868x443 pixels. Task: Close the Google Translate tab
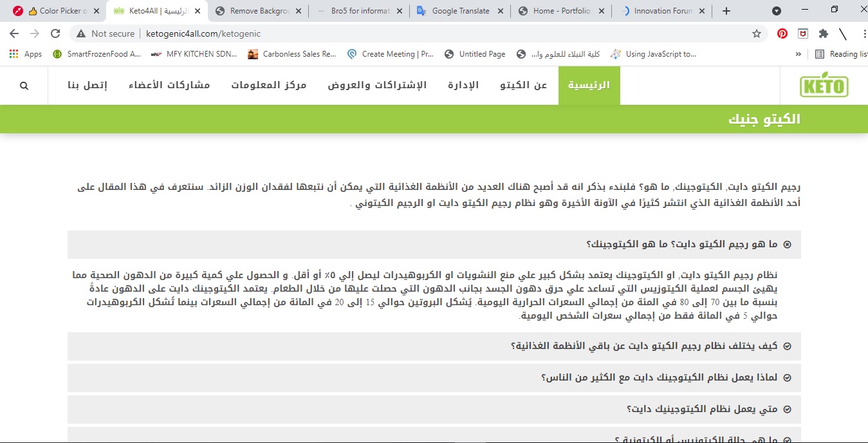(x=501, y=11)
